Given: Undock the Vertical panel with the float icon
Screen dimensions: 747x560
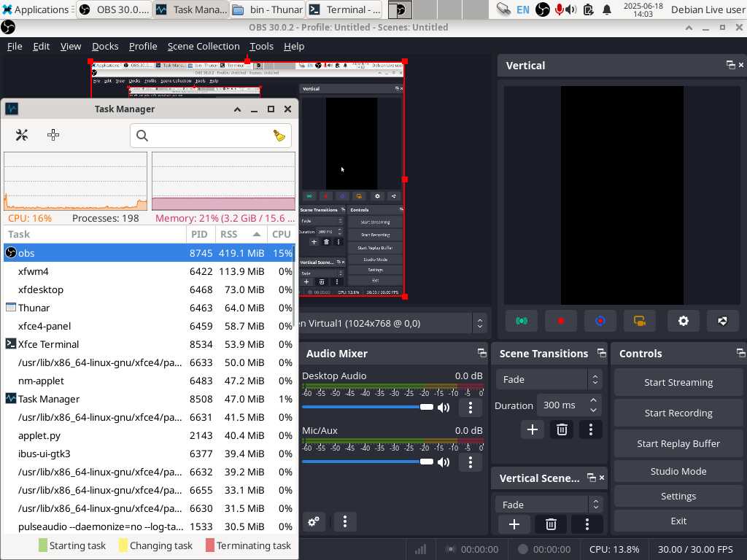Looking at the screenshot, I should point(730,65).
